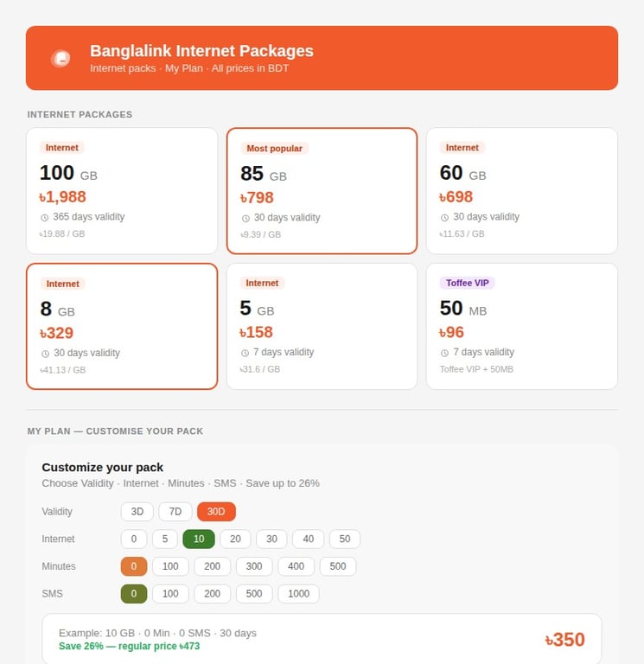Click the Most popular badge
Image resolution: width=644 pixels, height=664 pixels.
pyautogui.click(x=274, y=149)
